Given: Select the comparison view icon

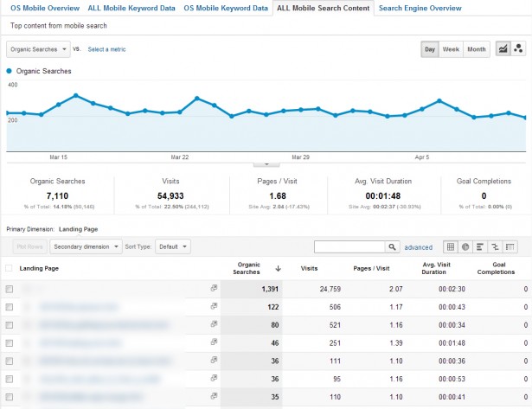Looking at the screenshot, I should click(495, 247).
